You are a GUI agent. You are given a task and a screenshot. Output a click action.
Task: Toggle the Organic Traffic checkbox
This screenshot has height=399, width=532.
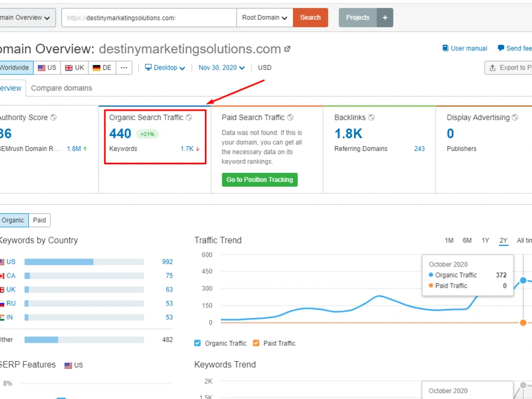[x=197, y=343]
